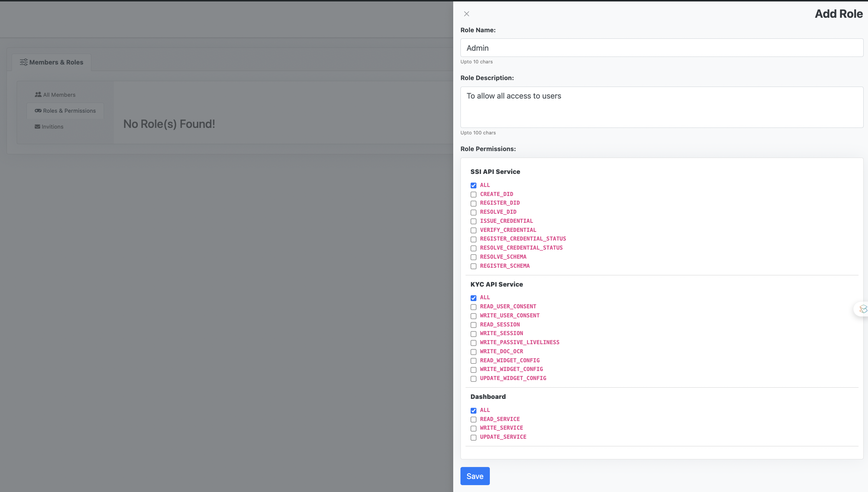Enable READ_USER_CONSENT permission
Screen dimensions: 868x492
pos(474,307)
